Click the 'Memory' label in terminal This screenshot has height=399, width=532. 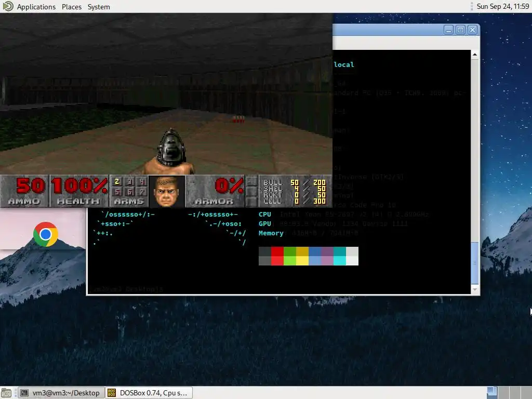tap(271, 233)
